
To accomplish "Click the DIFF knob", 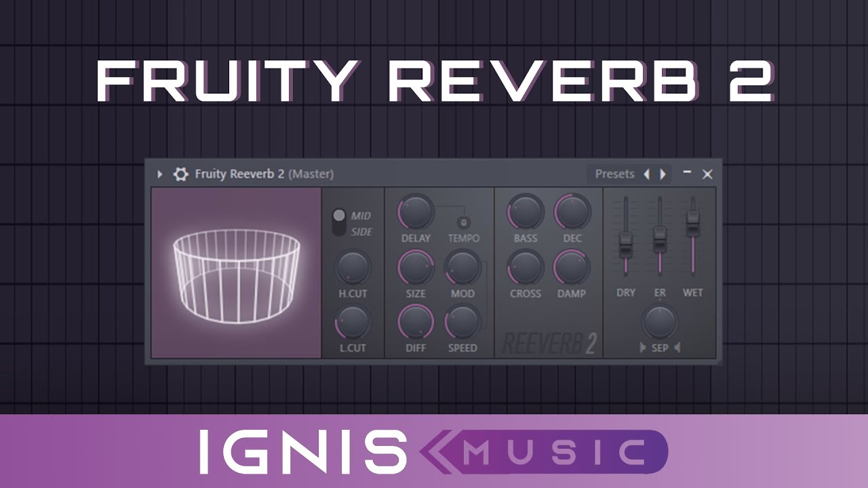I will click(416, 321).
